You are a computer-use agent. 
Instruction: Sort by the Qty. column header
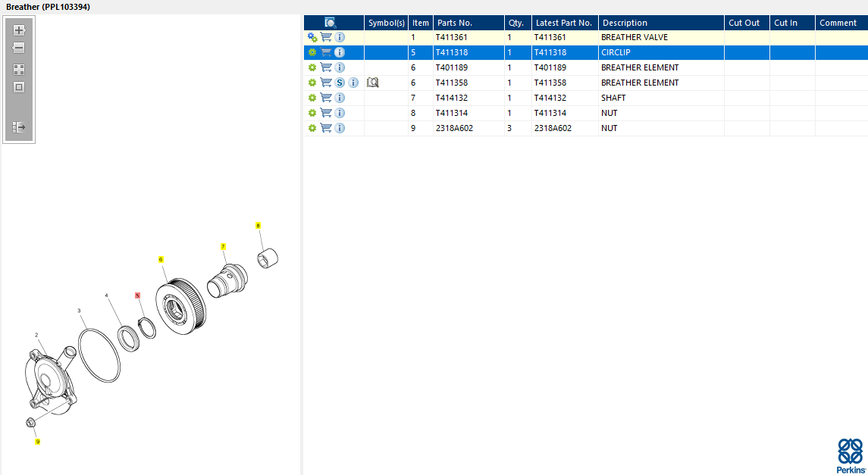[518, 23]
